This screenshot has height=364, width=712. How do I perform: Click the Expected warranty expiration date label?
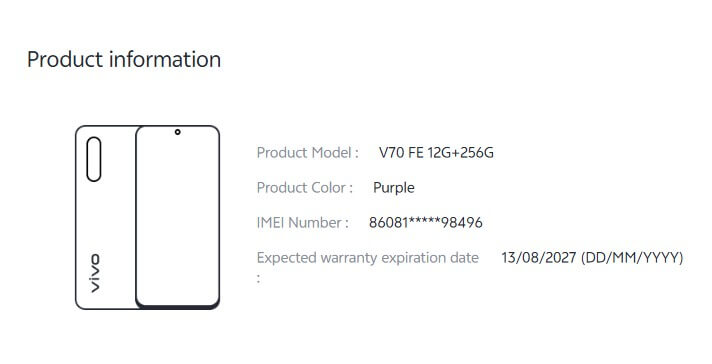point(367,258)
